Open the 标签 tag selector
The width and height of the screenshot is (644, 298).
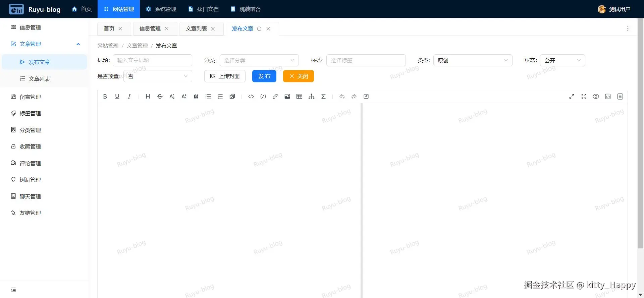tap(366, 60)
